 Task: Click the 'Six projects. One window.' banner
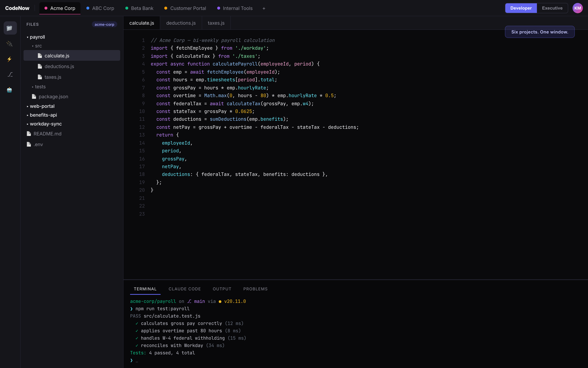pyautogui.click(x=540, y=32)
